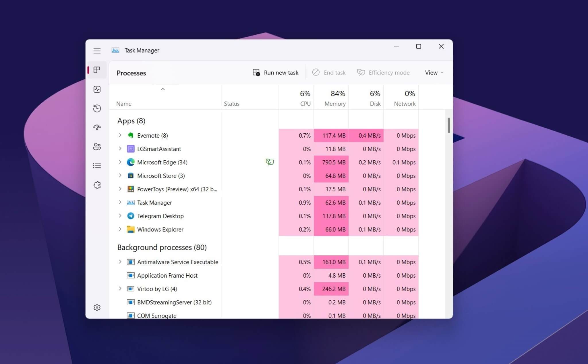Click the Windows Explorer folder icon
Viewport: 588px width, 364px height.
point(131,229)
